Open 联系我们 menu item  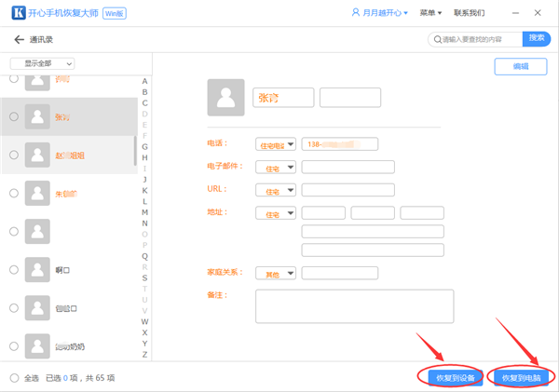pos(469,13)
